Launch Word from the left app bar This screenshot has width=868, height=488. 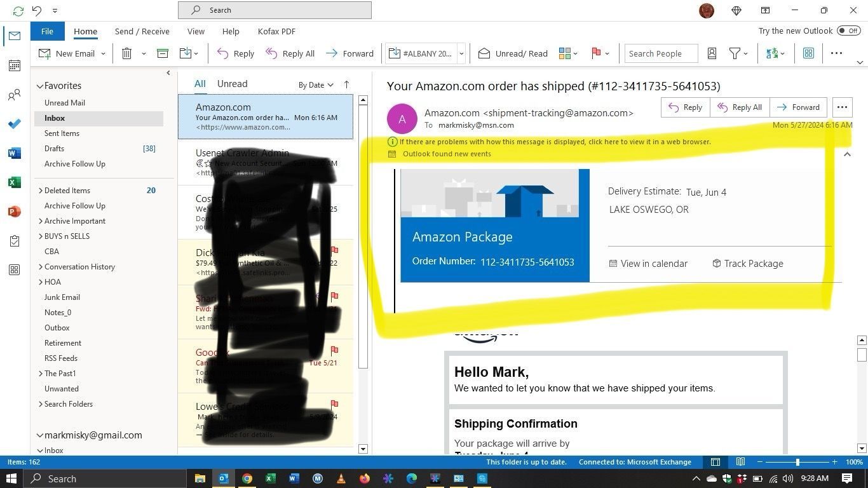(15, 153)
